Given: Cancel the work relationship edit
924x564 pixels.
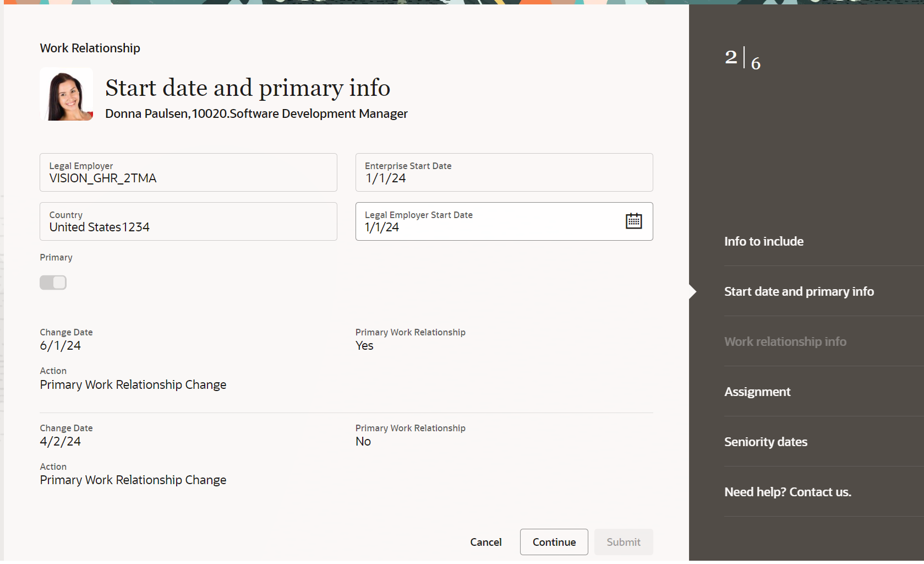Looking at the screenshot, I should coord(485,542).
